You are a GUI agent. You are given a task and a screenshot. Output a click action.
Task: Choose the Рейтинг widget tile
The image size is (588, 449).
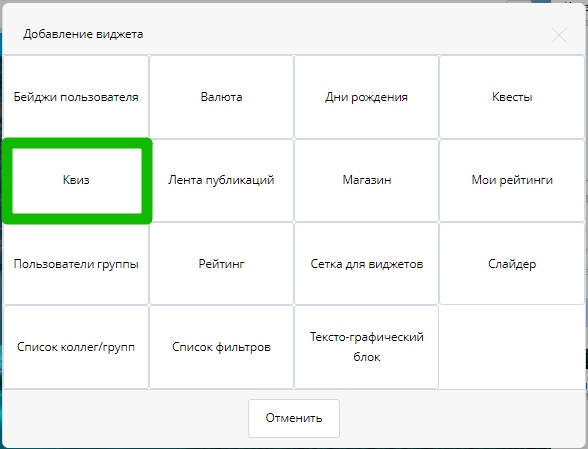pos(221,264)
